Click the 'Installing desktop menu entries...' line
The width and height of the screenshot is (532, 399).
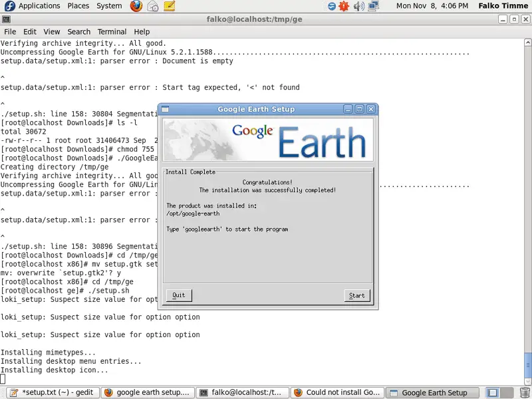point(71,361)
